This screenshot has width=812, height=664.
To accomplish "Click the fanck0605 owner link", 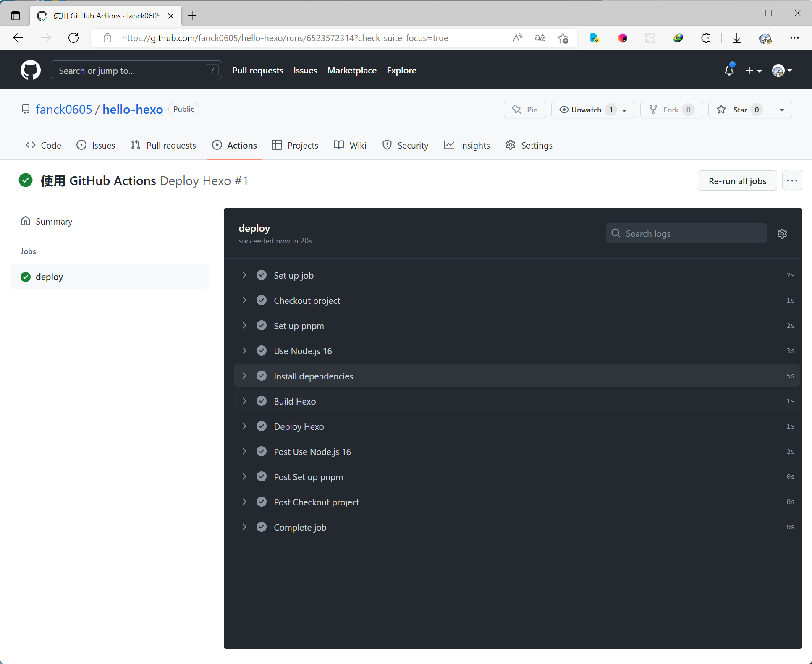I will coord(64,109).
